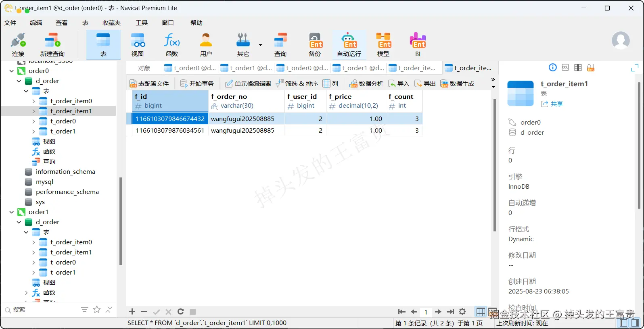644x329 pixels.
Task: Click 导入 import button
Action: pos(399,83)
